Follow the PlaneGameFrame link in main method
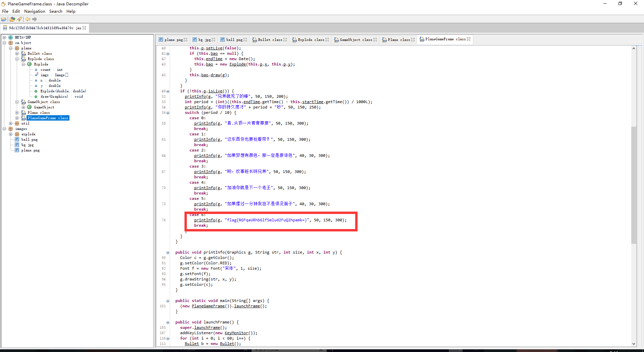 click(208, 306)
